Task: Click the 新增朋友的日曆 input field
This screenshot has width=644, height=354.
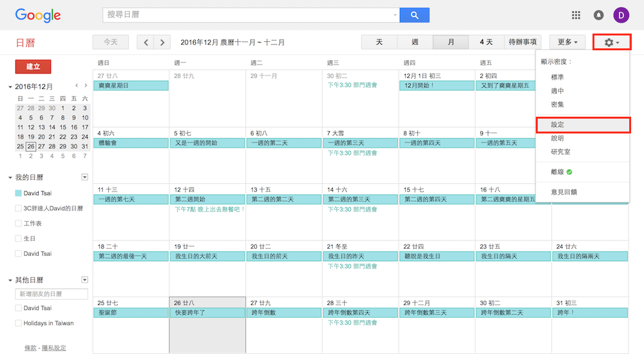Action: coord(52,294)
